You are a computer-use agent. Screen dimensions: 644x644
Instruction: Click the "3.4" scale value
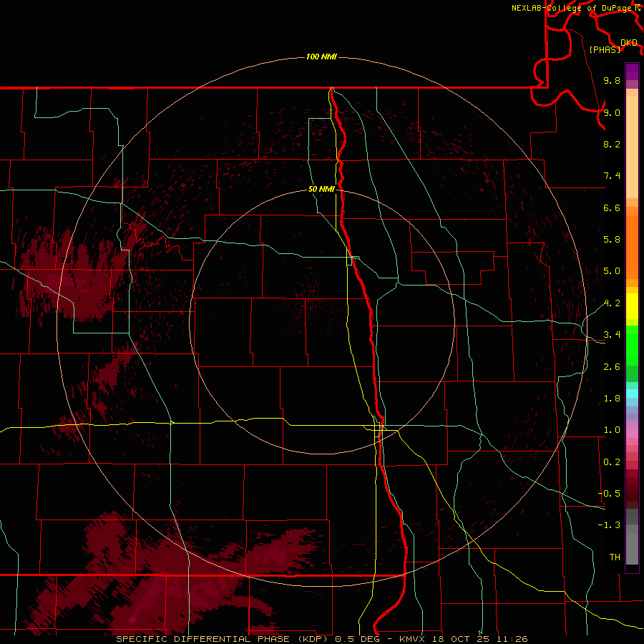pyautogui.click(x=612, y=335)
